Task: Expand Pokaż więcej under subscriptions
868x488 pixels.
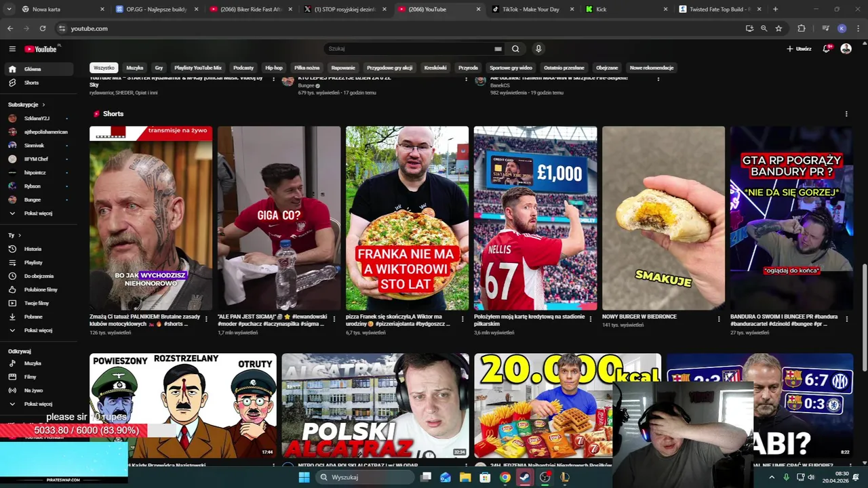Action: [39, 213]
